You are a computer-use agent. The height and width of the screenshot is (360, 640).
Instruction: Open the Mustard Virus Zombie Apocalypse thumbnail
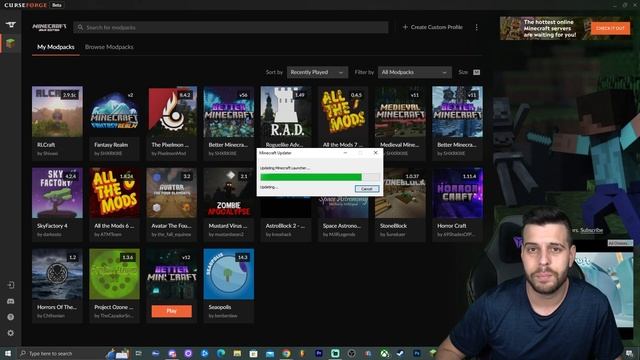229,193
